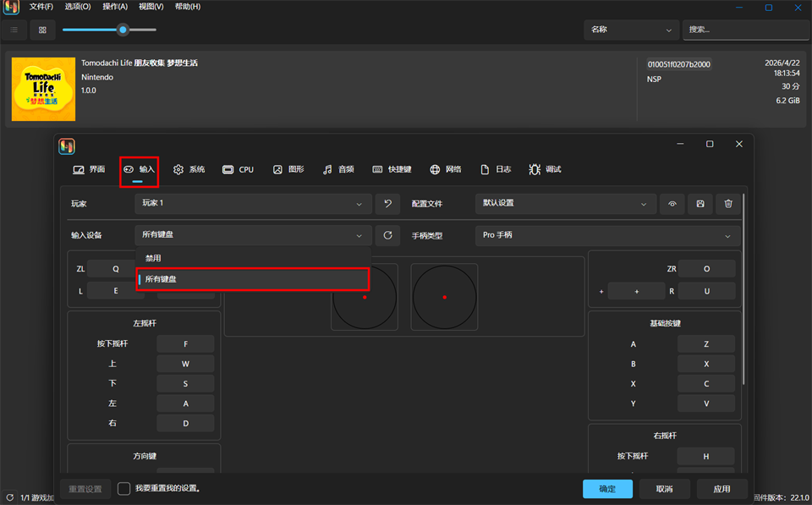Open the 音频 settings tab
The width and height of the screenshot is (812, 505).
coord(338,169)
